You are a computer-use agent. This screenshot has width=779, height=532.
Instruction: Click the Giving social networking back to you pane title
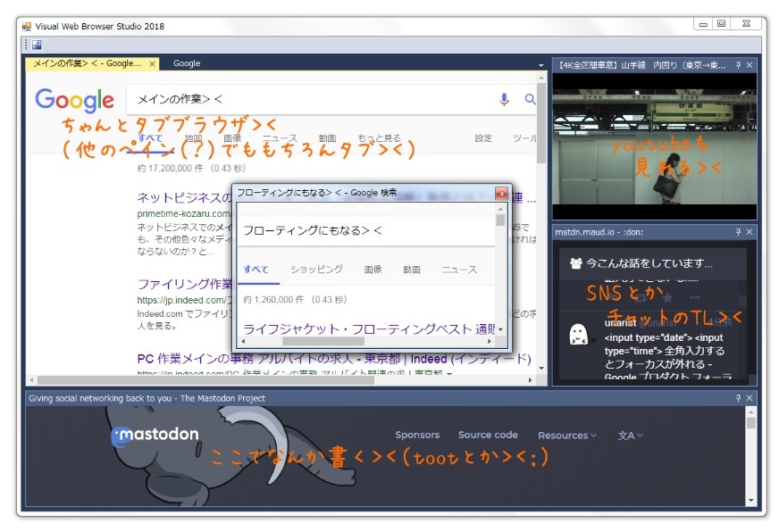coord(147,398)
